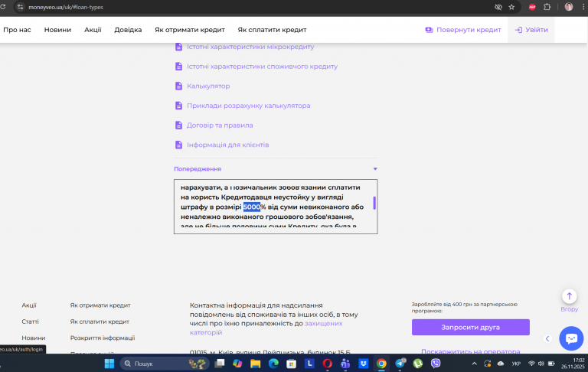Click footer link Новини
Viewport: 588px width, 372px height.
coord(34,338)
